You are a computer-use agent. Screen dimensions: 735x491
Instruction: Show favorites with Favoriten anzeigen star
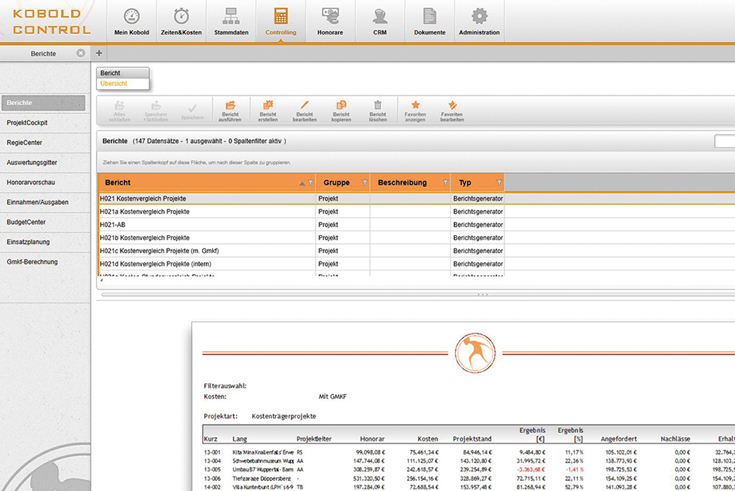[416, 106]
